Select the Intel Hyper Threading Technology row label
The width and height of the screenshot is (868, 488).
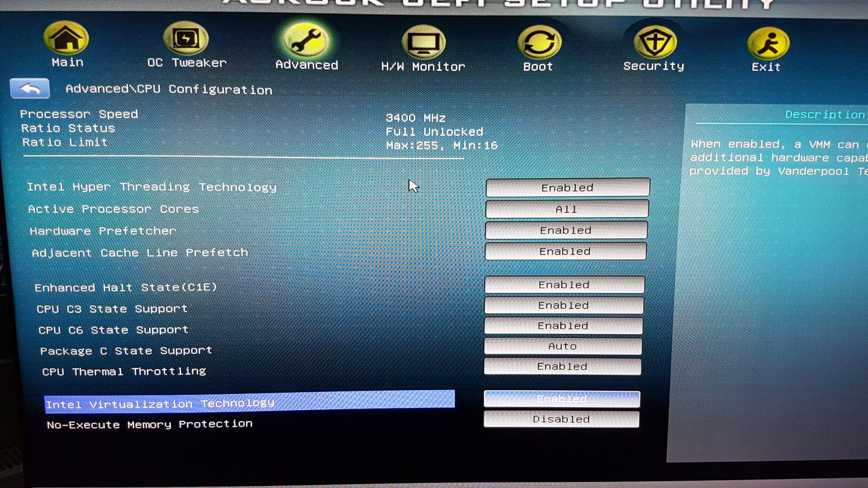[152, 187]
